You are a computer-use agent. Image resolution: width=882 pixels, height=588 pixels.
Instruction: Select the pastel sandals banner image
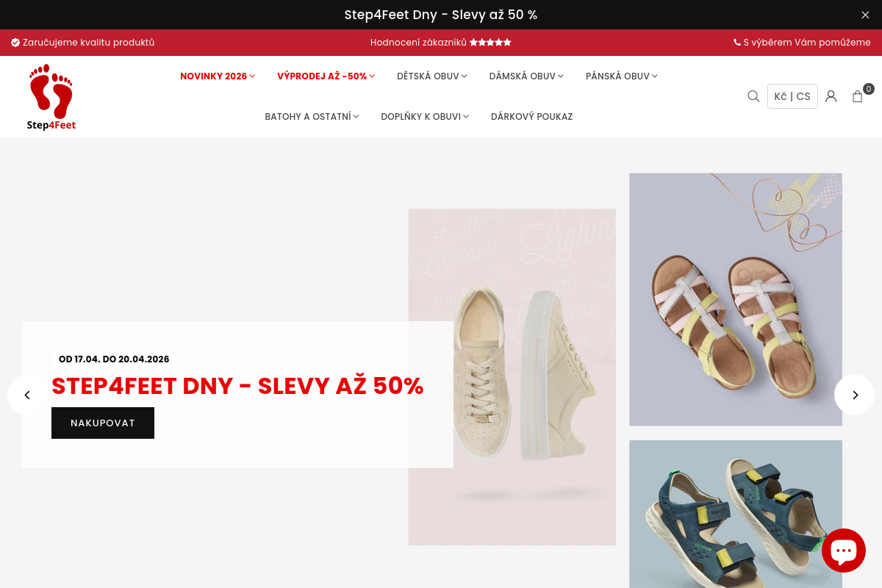coord(736,299)
